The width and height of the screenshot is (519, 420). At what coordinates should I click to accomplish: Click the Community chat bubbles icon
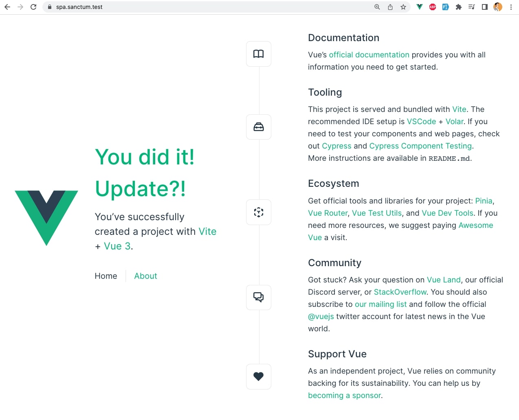pyautogui.click(x=259, y=297)
